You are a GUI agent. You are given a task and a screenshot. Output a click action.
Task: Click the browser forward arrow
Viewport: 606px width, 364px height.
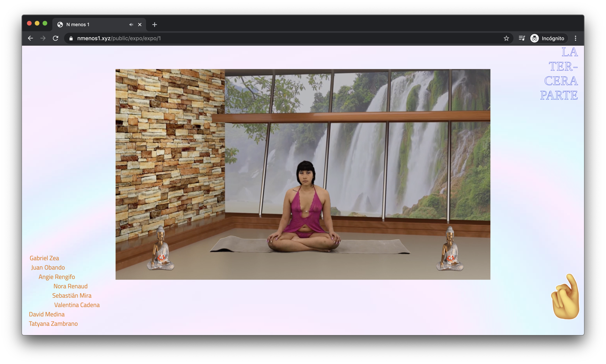(43, 38)
